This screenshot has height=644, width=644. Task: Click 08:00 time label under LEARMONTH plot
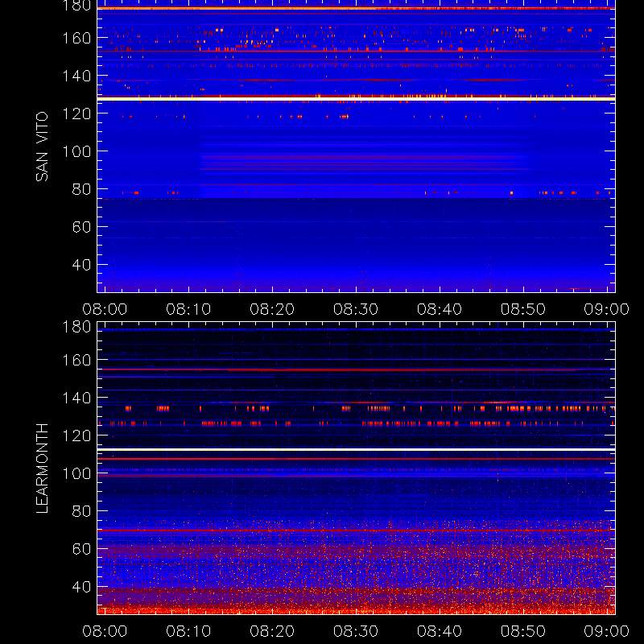(105, 631)
